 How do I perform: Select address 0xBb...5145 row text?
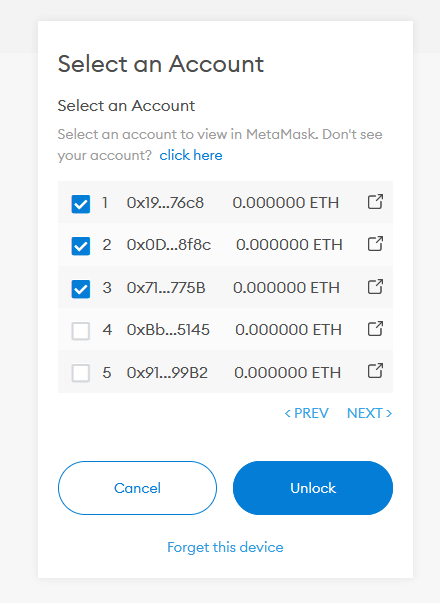pos(168,330)
